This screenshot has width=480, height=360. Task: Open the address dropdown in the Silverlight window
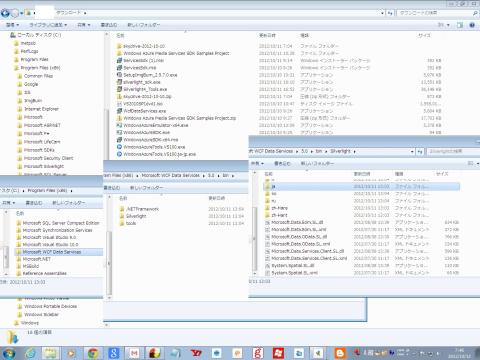click(x=412, y=152)
